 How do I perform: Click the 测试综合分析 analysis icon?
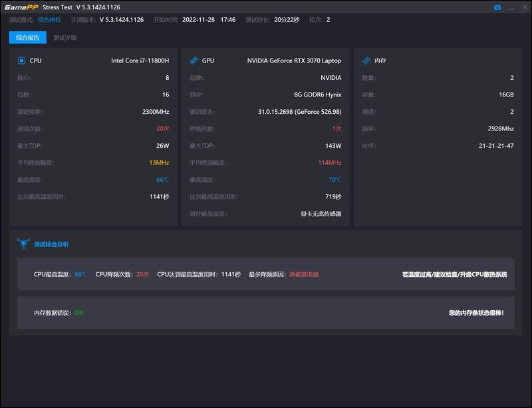point(23,244)
